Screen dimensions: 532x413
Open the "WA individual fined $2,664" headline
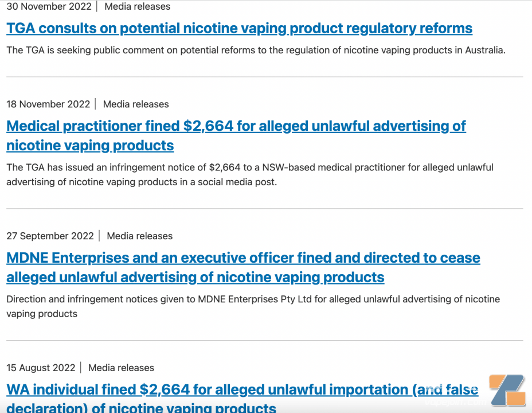(242, 390)
